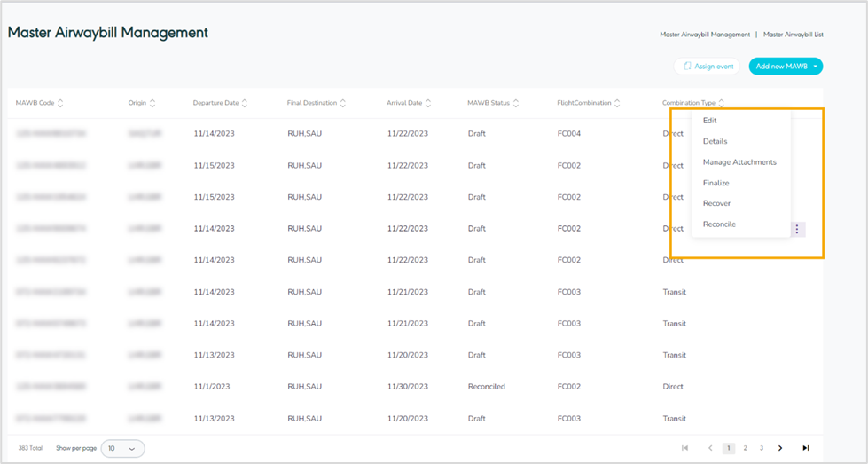This screenshot has width=868, height=464.
Task: Sort by MAWB Status column arrows
Action: pyautogui.click(x=516, y=104)
